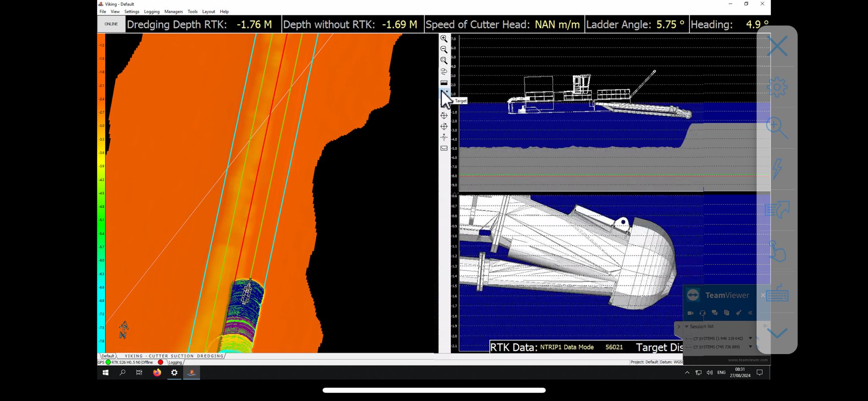Click the envelope icon in the vertical toolbar
868x401 pixels.
pos(444,148)
